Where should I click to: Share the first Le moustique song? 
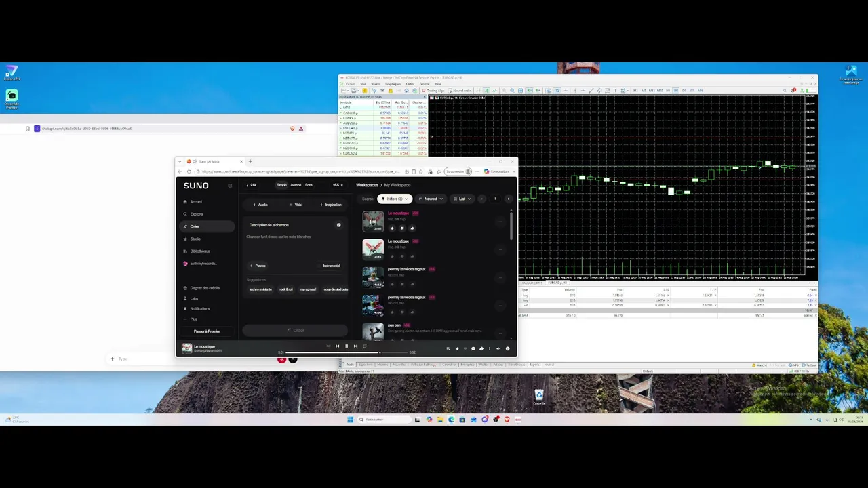(x=412, y=228)
